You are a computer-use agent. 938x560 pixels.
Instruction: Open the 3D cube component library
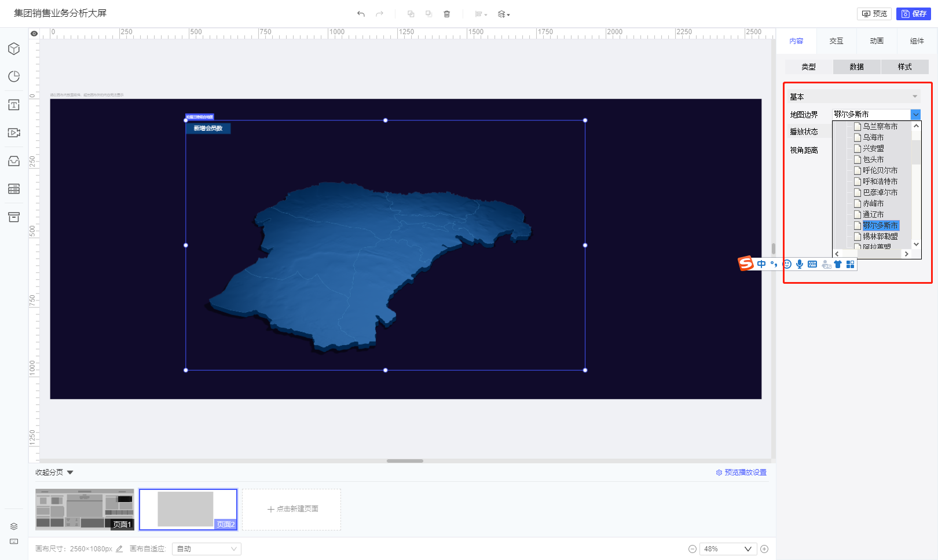point(14,49)
